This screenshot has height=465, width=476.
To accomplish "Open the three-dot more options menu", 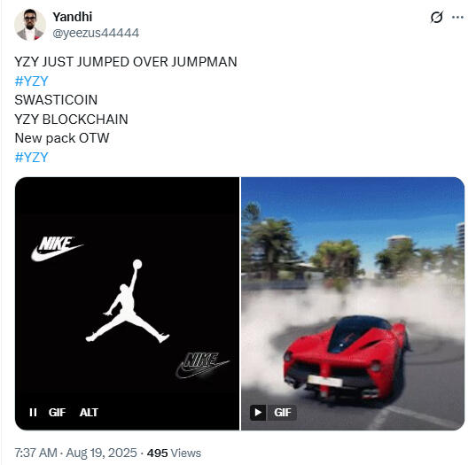I will pos(457,18).
